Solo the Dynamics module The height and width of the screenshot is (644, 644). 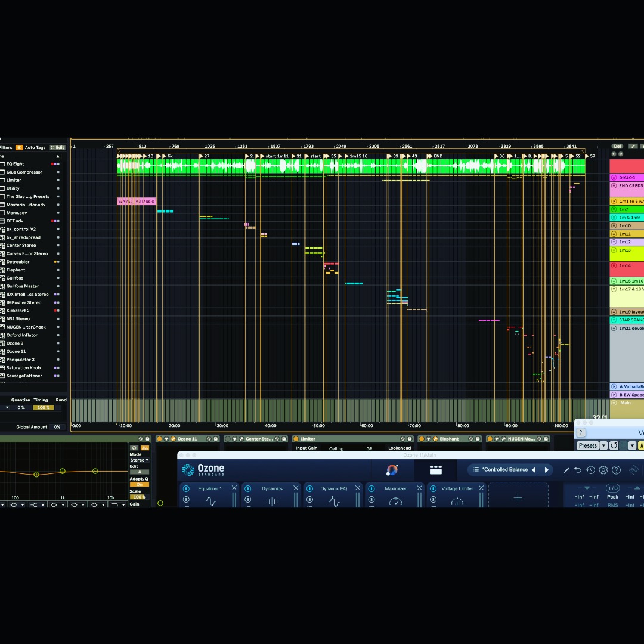pos(247,500)
